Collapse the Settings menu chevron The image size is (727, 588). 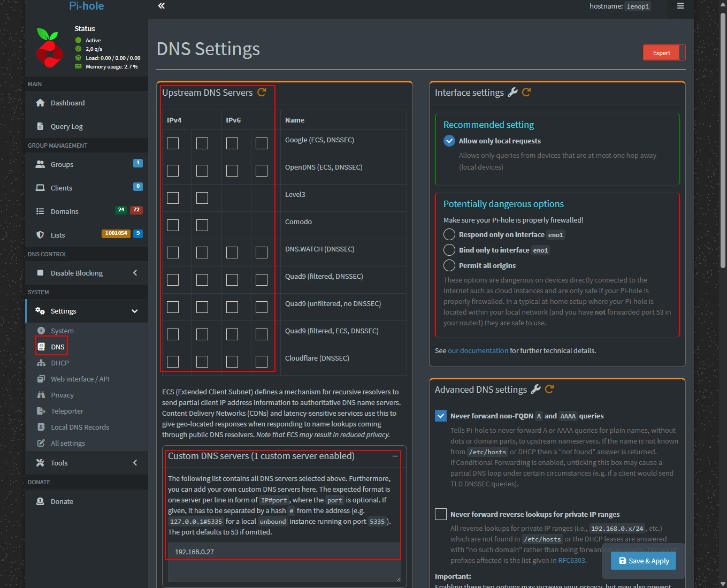tap(135, 311)
